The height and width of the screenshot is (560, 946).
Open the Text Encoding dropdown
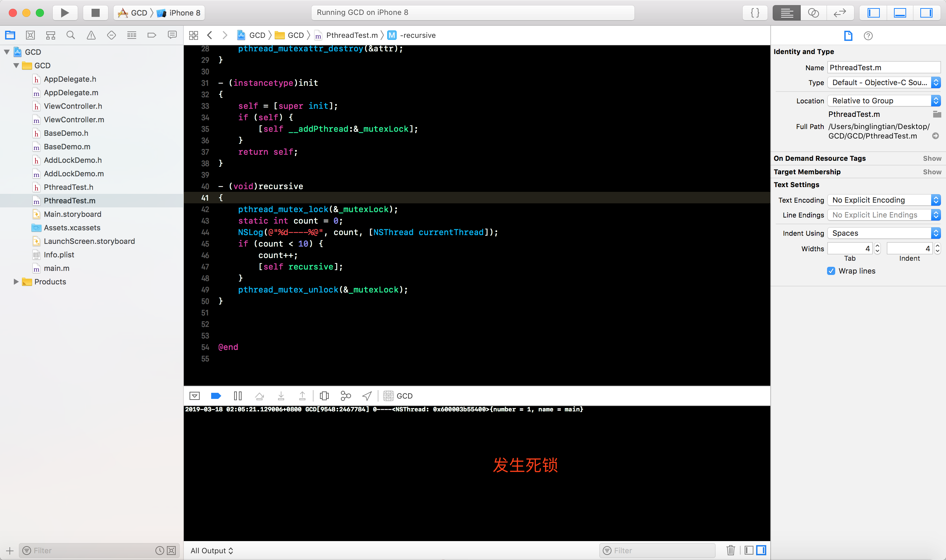coord(884,200)
